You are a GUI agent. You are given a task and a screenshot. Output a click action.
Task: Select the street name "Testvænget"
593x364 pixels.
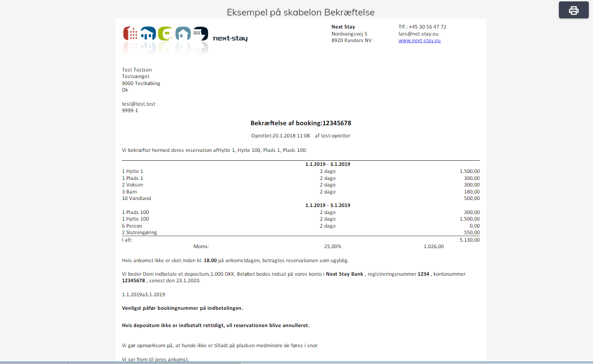tap(136, 77)
